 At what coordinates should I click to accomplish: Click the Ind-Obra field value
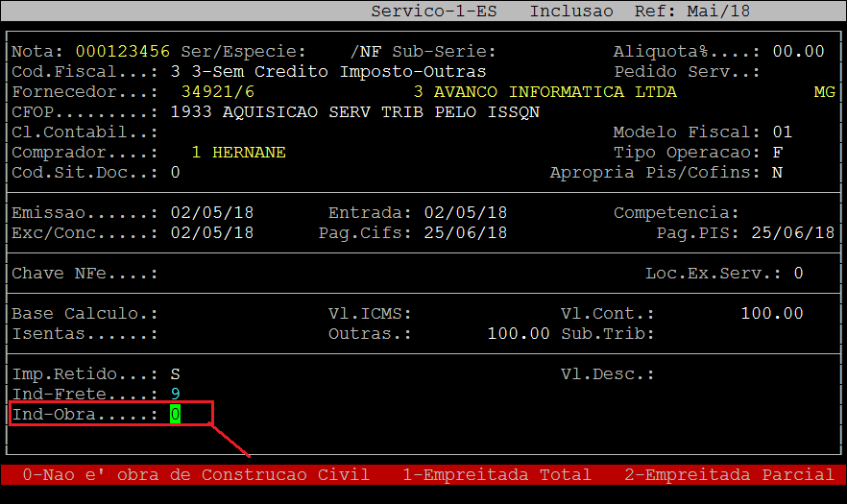[175, 415]
